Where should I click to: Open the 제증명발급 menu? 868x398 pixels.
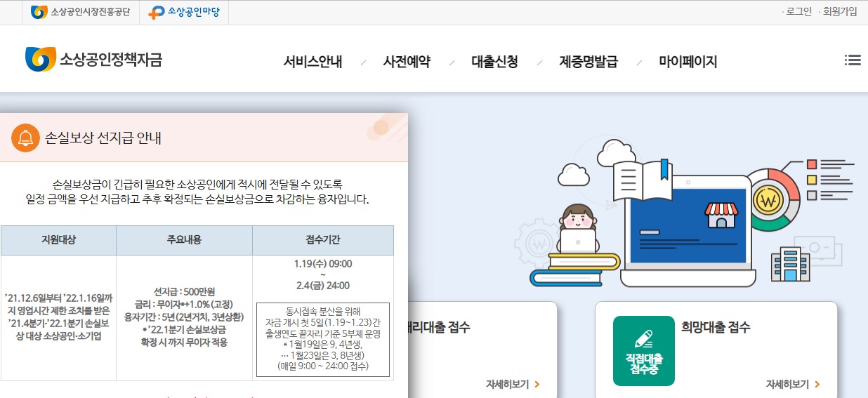(x=588, y=62)
